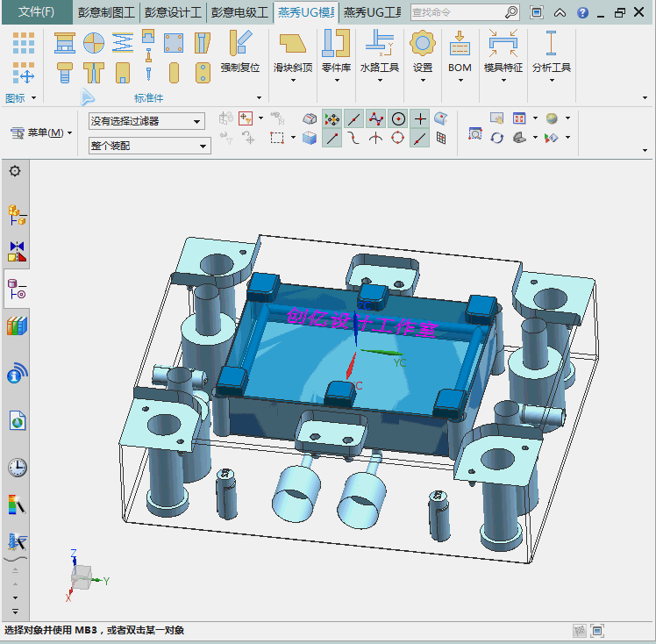Toggle Midpoint snap option
The image size is (656, 644).
354,119
